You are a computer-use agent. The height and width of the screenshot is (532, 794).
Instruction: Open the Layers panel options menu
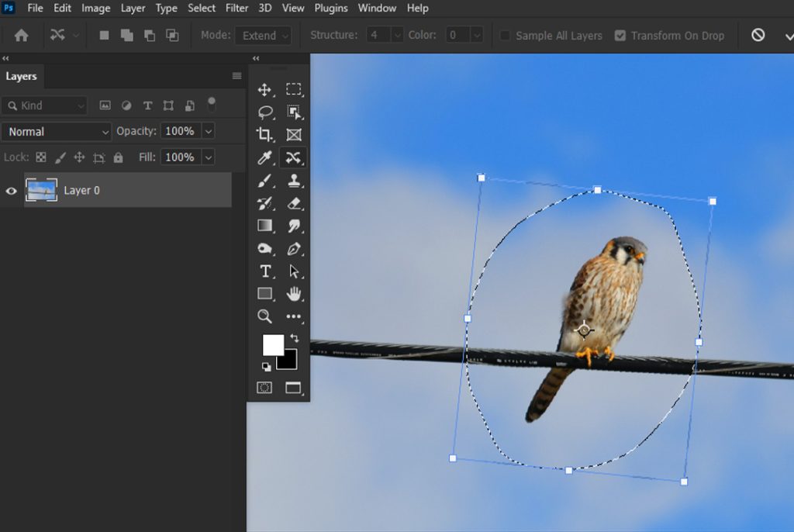click(236, 76)
